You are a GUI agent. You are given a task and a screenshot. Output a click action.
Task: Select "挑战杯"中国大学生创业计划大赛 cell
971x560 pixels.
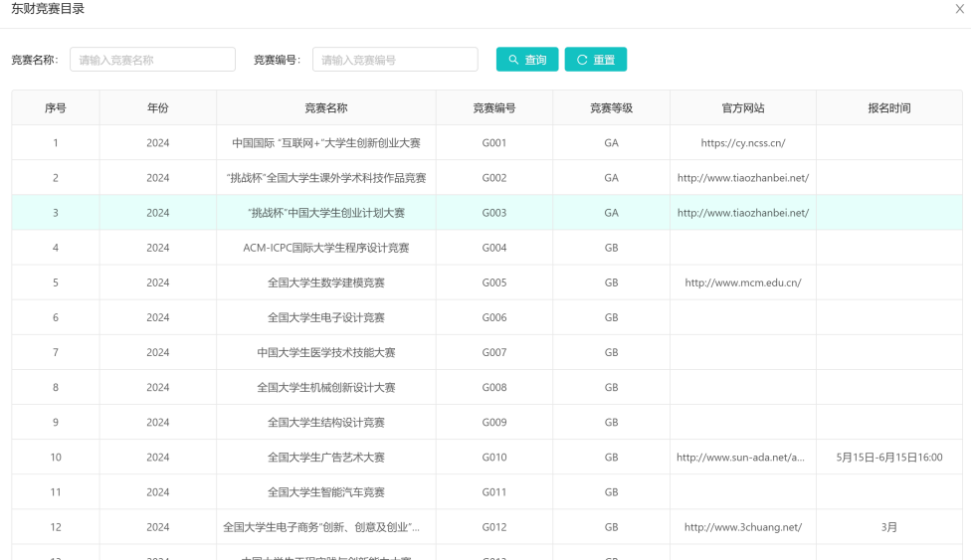click(x=326, y=213)
